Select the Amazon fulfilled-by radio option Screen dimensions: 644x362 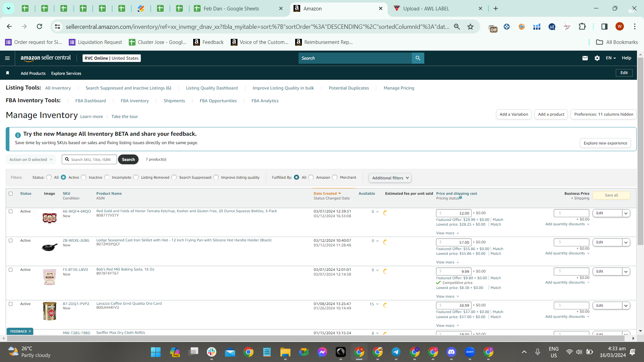[x=311, y=177]
